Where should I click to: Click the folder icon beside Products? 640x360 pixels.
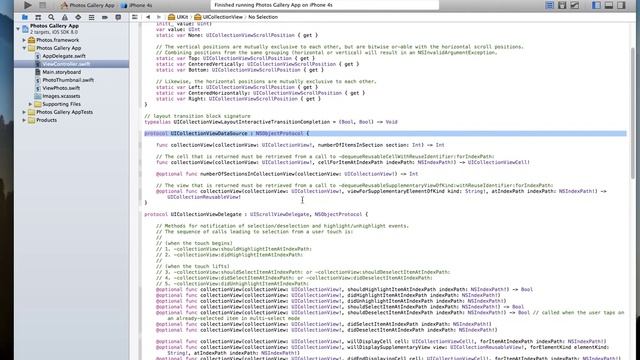pos(31,120)
